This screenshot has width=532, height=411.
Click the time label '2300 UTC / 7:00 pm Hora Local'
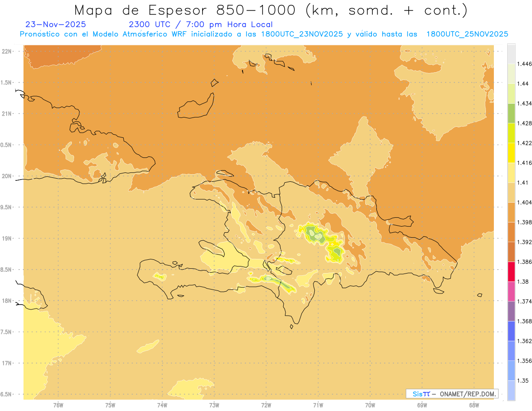201,25
